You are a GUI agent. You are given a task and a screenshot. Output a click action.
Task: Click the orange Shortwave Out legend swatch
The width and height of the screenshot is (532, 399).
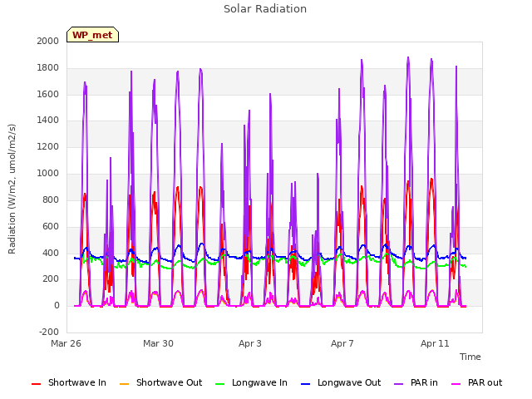pyautogui.click(x=124, y=384)
